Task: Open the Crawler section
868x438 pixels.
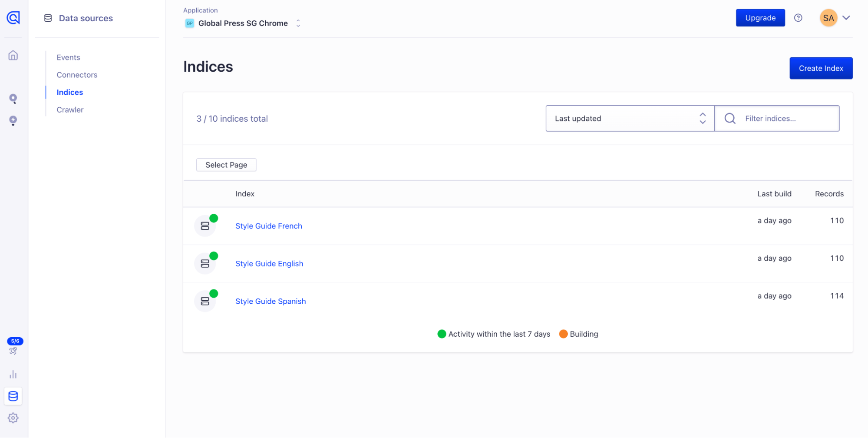Action: pos(70,109)
